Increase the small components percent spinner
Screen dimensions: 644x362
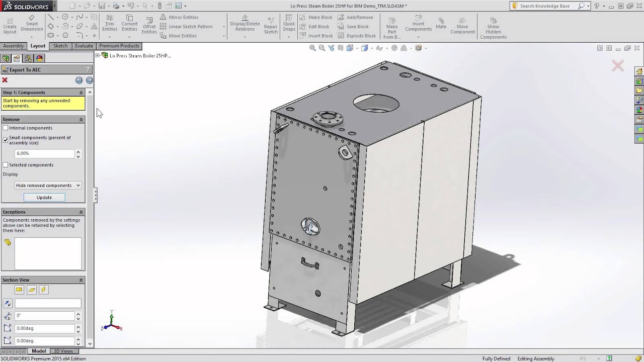point(78,151)
